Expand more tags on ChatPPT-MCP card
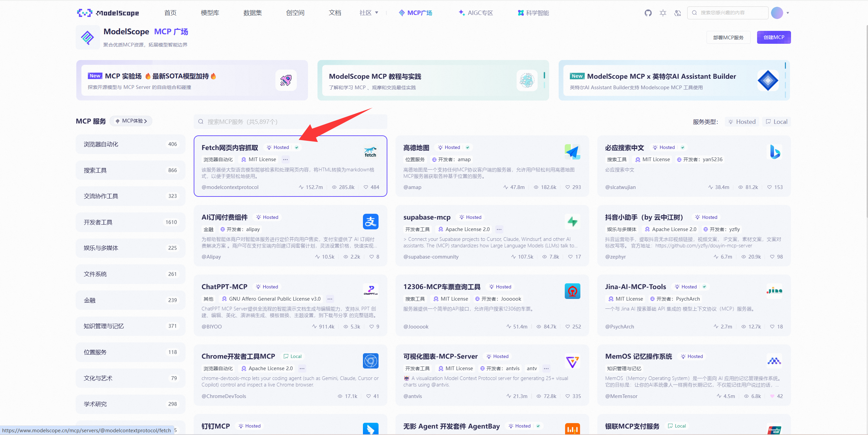This screenshot has width=868, height=435. (330, 299)
